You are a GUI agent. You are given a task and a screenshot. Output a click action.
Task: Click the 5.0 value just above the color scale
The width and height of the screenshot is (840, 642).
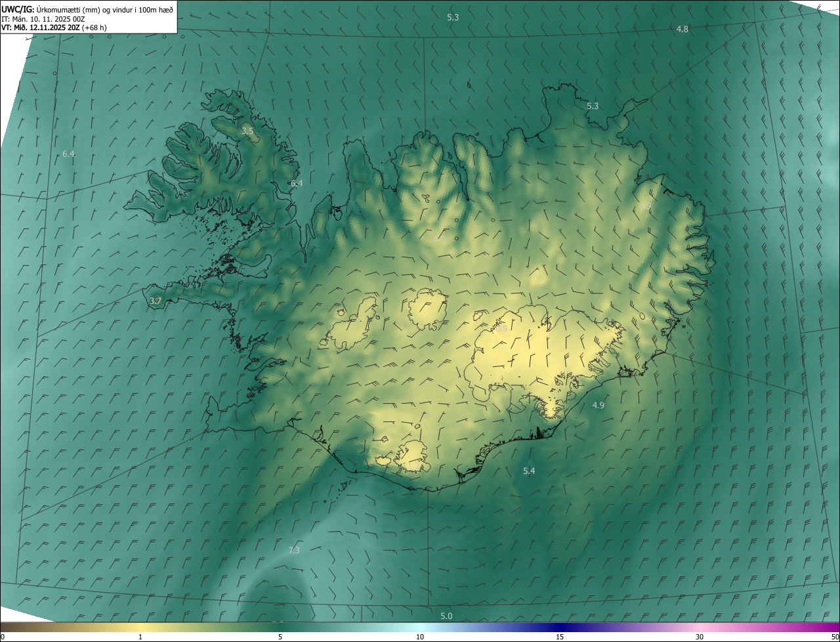446,616
